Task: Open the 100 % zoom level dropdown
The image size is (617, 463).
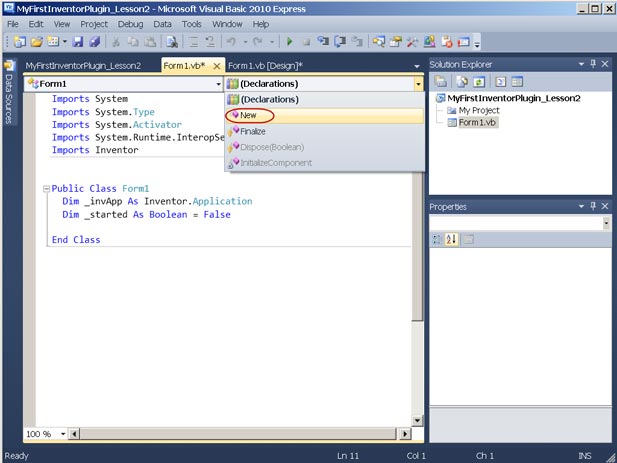Action: [x=61, y=434]
